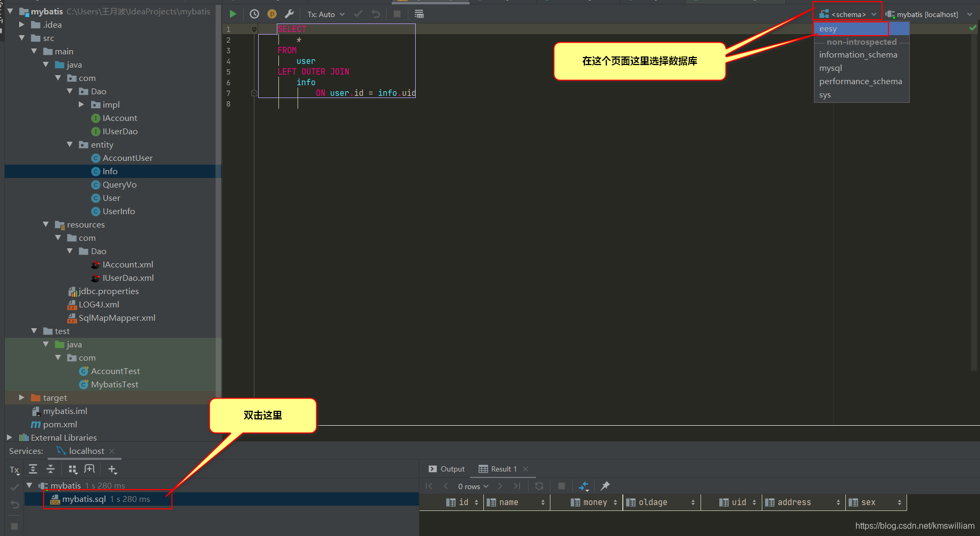Go to first page of results
The image size is (980, 536).
429,486
